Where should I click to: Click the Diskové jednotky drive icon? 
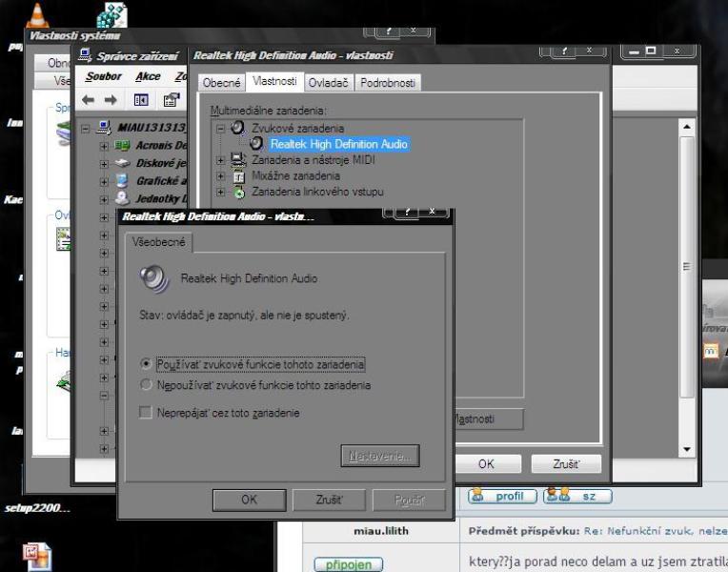(122, 163)
